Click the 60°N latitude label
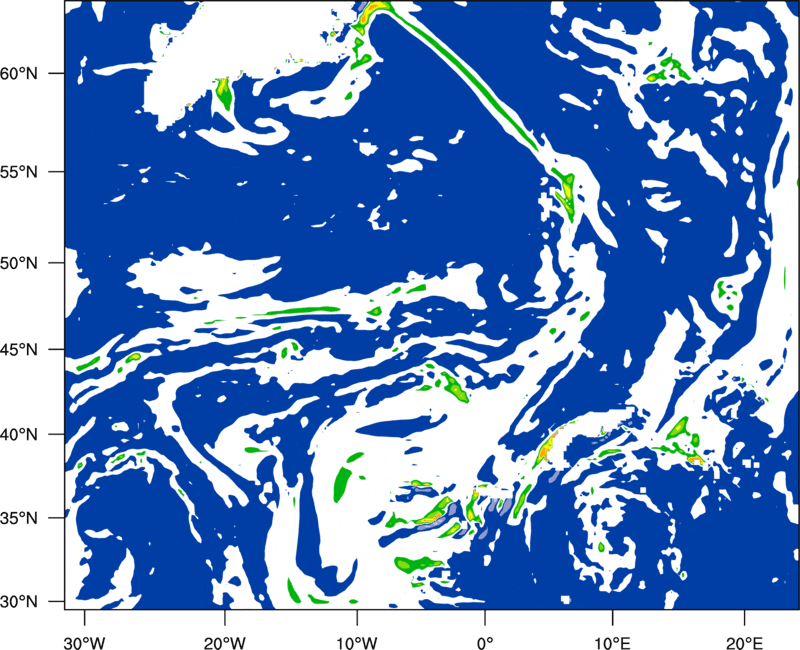 tap(20, 73)
